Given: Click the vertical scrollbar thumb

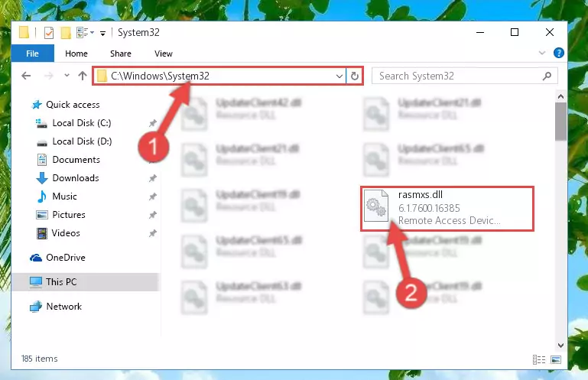Looking at the screenshot, I should tap(560, 122).
